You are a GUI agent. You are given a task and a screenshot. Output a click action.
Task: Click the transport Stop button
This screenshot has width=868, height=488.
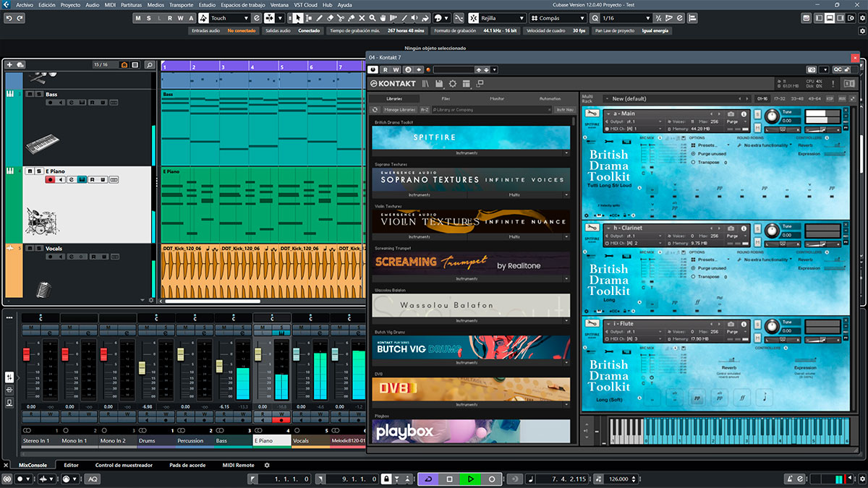click(449, 479)
